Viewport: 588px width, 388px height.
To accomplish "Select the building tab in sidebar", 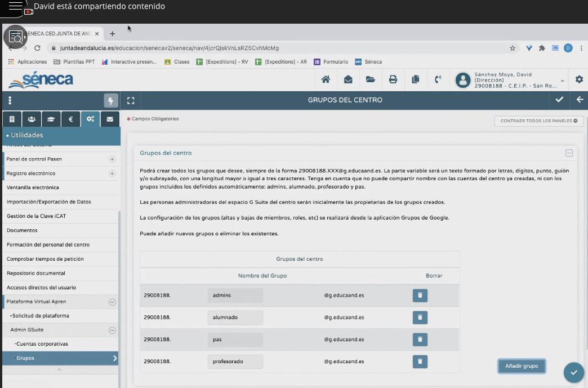I will pyautogui.click(x=12, y=119).
